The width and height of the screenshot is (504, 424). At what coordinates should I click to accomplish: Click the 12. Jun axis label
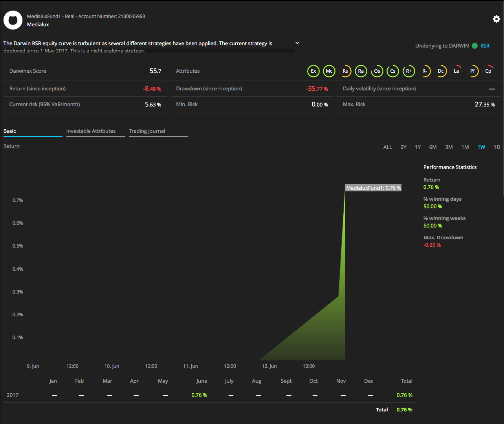269,366
